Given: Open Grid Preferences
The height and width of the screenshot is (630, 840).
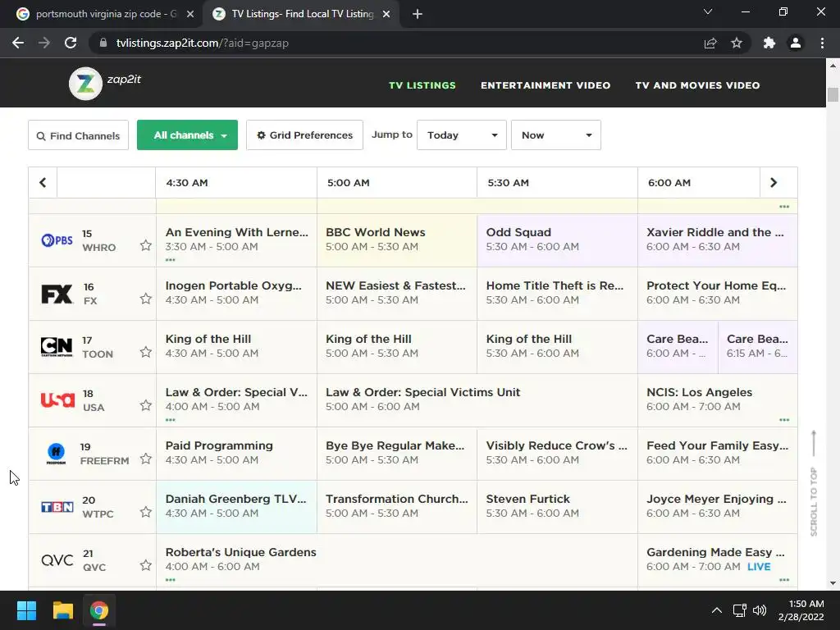Looking at the screenshot, I should [304, 135].
